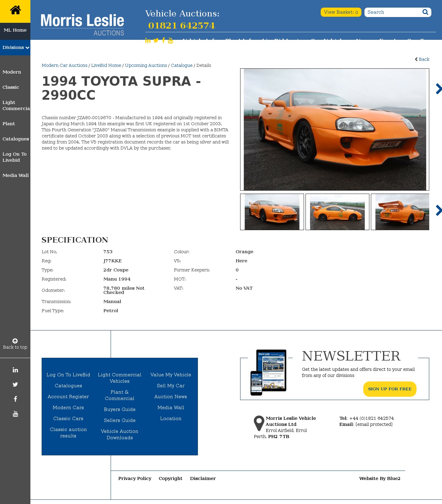Click SIGN UP FOR FREE button
The height and width of the screenshot is (504, 442).
390,389
